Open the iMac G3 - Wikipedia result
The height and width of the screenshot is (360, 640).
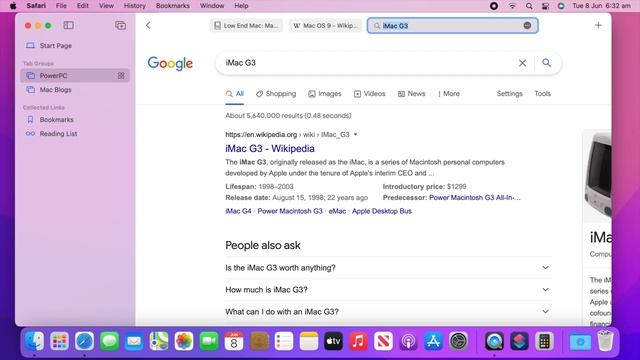click(x=270, y=149)
